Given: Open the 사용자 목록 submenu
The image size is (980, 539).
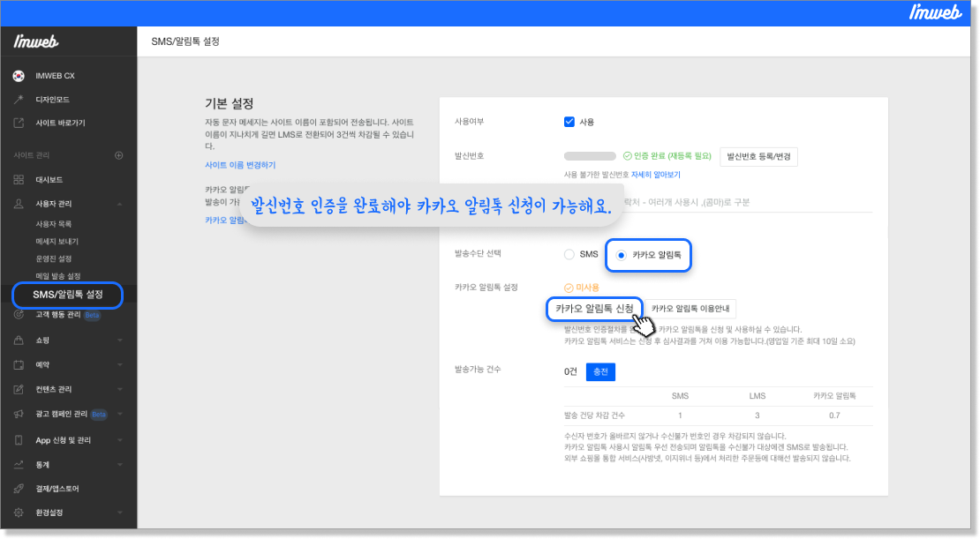Looking at the screenshot, I should click(54, 223).
